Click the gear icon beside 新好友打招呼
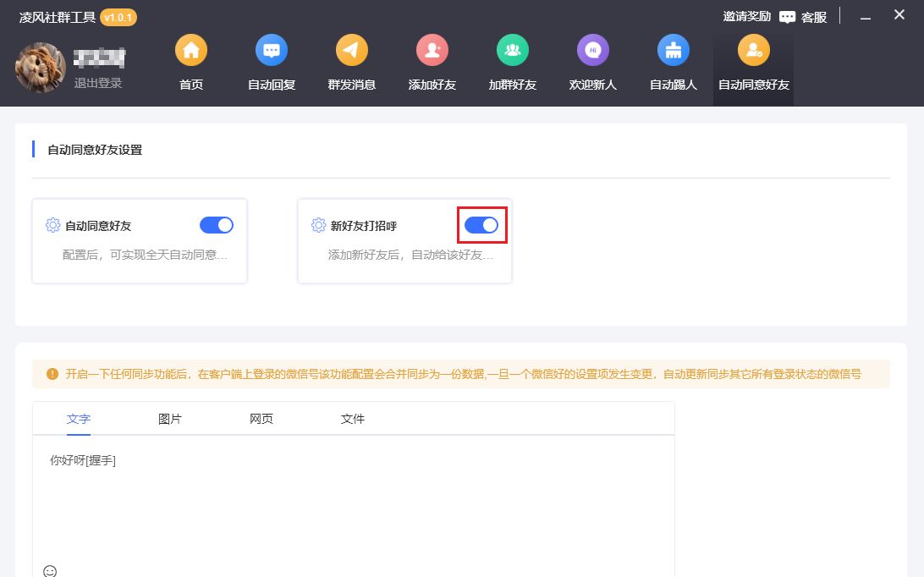The width and height of the screenshot is (924, 577). coord(318,225)
